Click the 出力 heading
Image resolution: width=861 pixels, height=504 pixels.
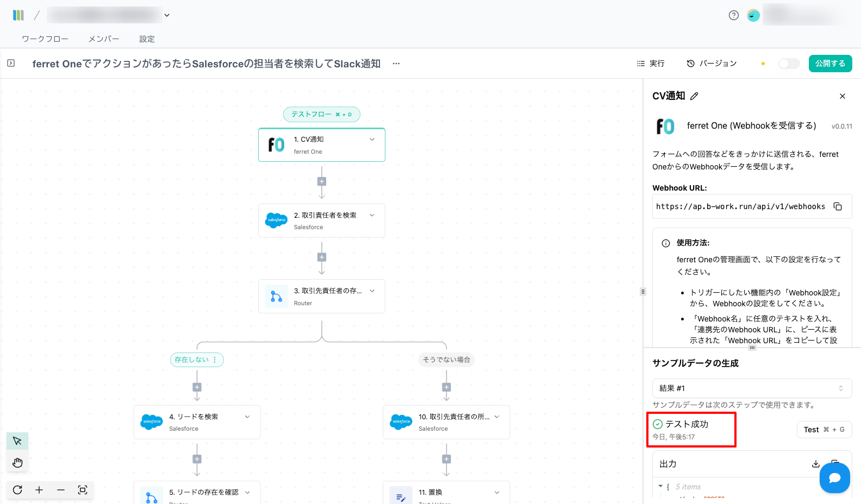pyautogui.click(x=668, y=464)
